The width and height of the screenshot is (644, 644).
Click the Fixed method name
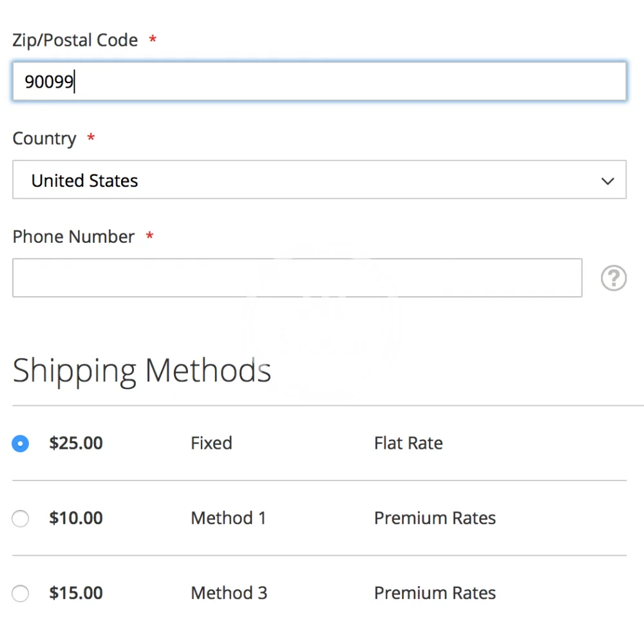[211, 443]
